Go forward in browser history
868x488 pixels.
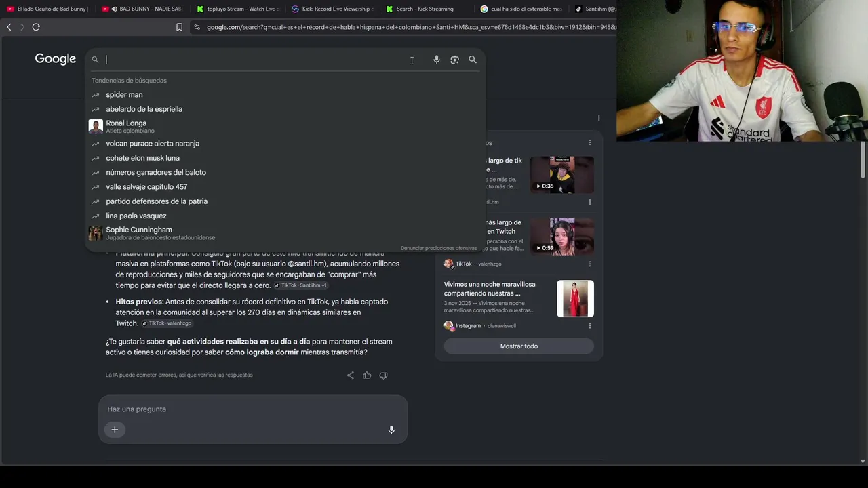click(x=22, y=27)
